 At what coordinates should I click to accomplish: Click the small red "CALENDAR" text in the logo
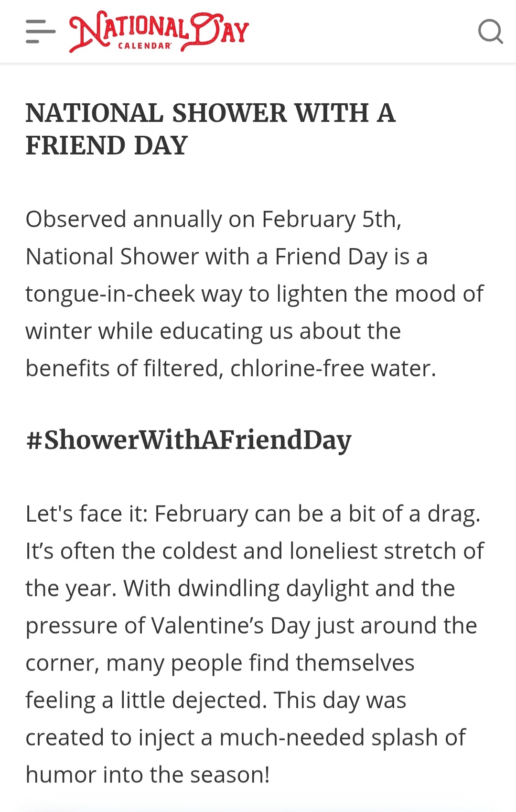click(144, 46)
